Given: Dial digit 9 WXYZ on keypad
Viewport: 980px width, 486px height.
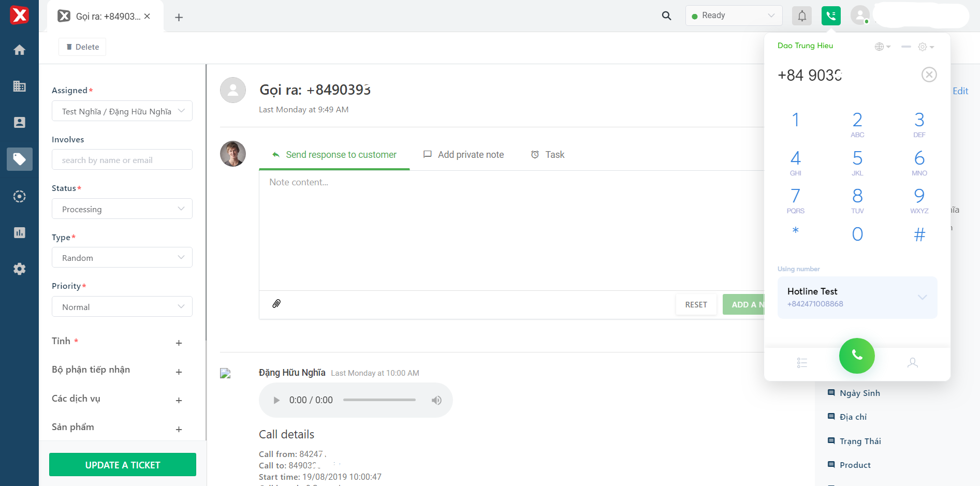Looking at the screenshot, I should [x=919, y=200].
